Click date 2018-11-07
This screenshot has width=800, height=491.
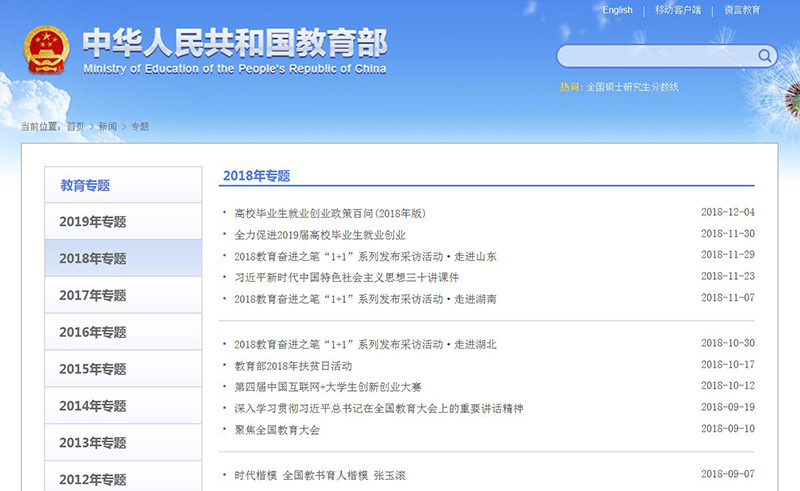pyautogui.click(x=728, y=297)
